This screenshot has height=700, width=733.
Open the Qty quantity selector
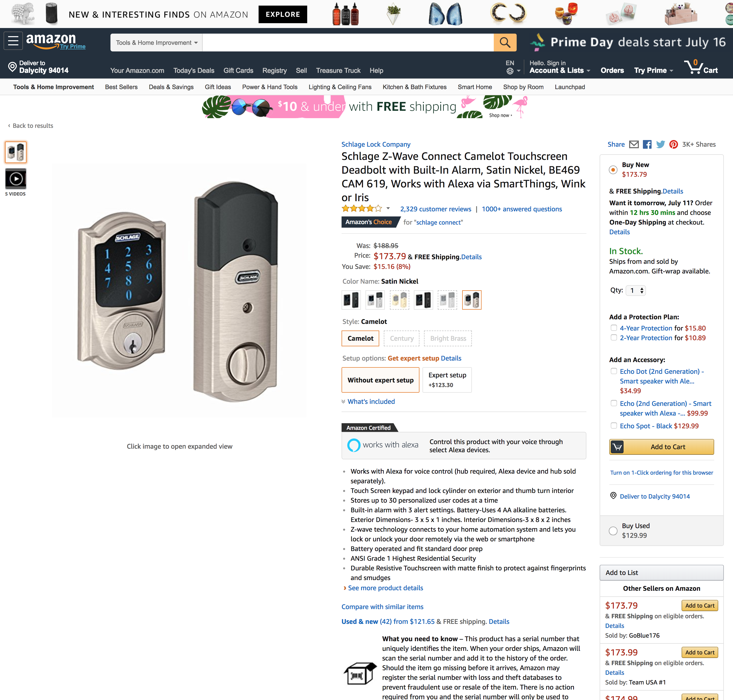[x=636, y=290]
